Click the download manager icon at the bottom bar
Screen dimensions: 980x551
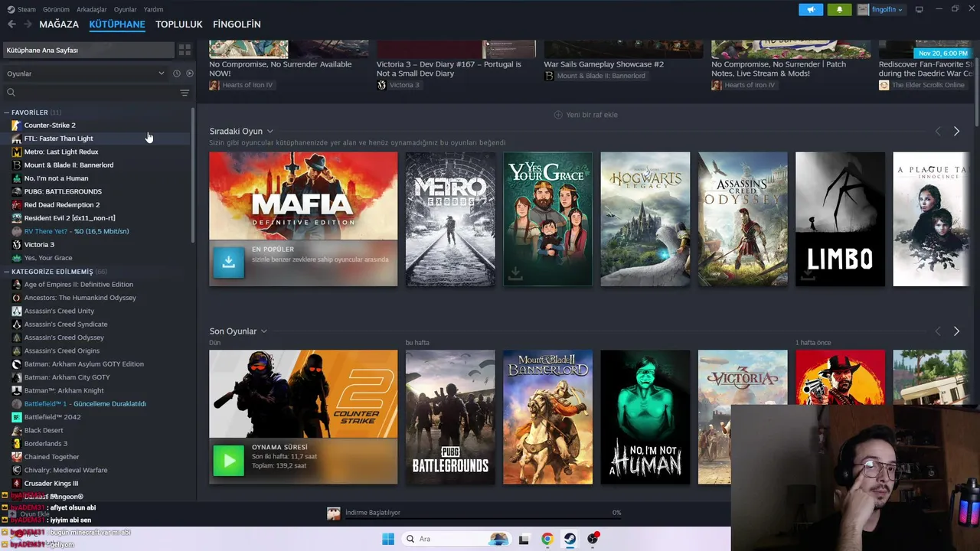click(x=334, y=514)
